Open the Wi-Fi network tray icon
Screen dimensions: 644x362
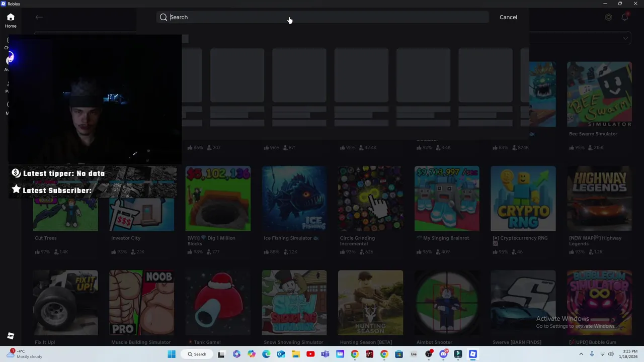(602, 354)
